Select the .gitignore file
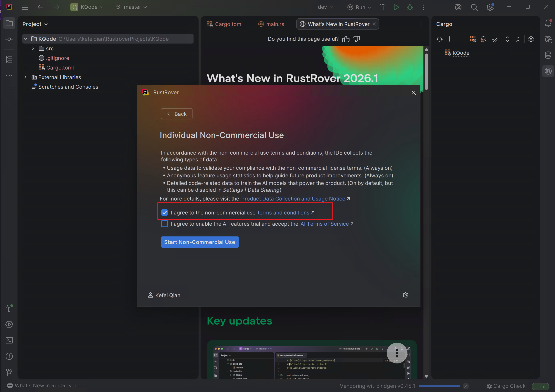555x392 pixels. click(x=58, y=58)
